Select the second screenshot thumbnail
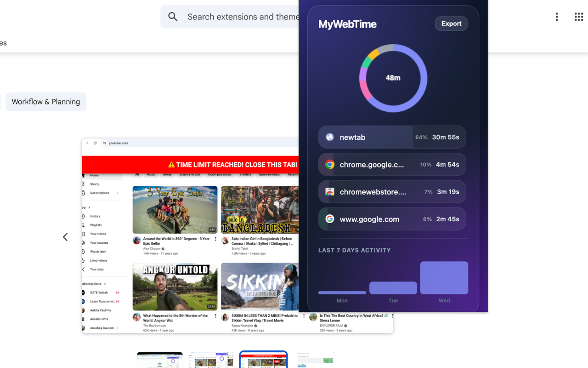Viewport: 588px width, 368px height. tap(211, 360)
